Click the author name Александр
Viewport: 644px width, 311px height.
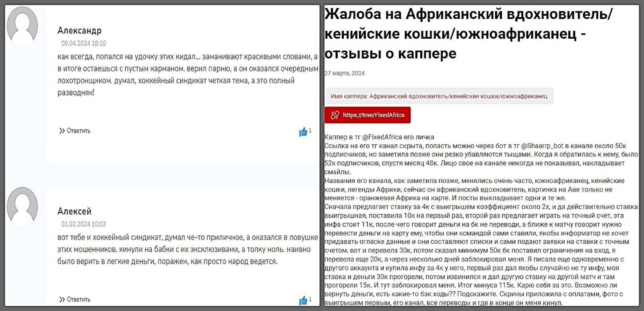point(79,31)
